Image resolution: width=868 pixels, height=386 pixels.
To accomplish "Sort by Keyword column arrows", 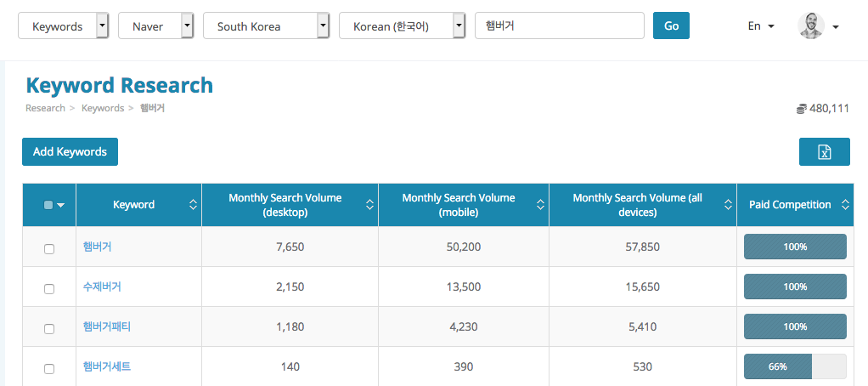I will tap(193, 205).
